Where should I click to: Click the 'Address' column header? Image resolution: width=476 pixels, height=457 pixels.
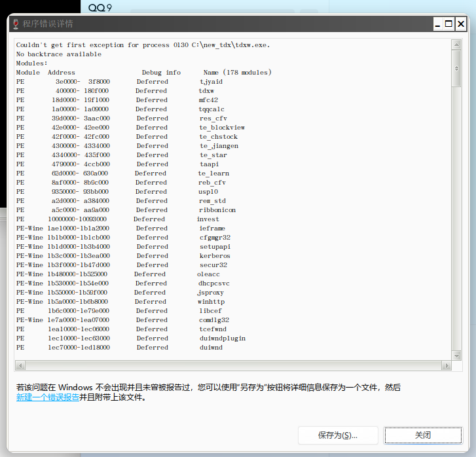click(62, 72)
